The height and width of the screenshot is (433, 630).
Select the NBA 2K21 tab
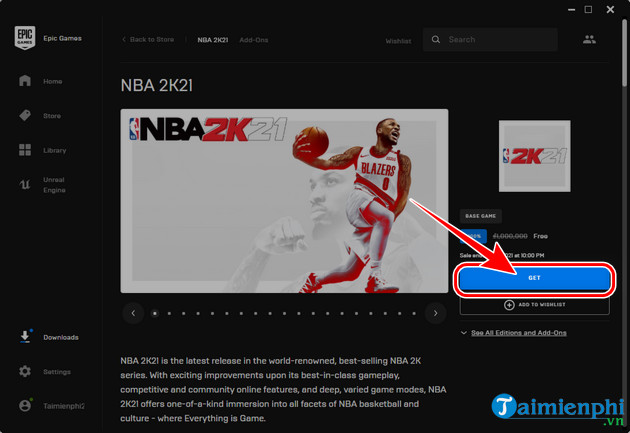213,40
